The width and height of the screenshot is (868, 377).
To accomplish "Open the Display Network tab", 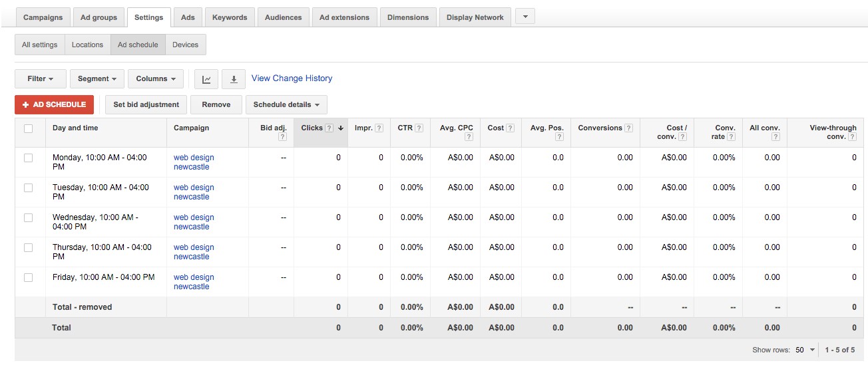I will (475, 17).
